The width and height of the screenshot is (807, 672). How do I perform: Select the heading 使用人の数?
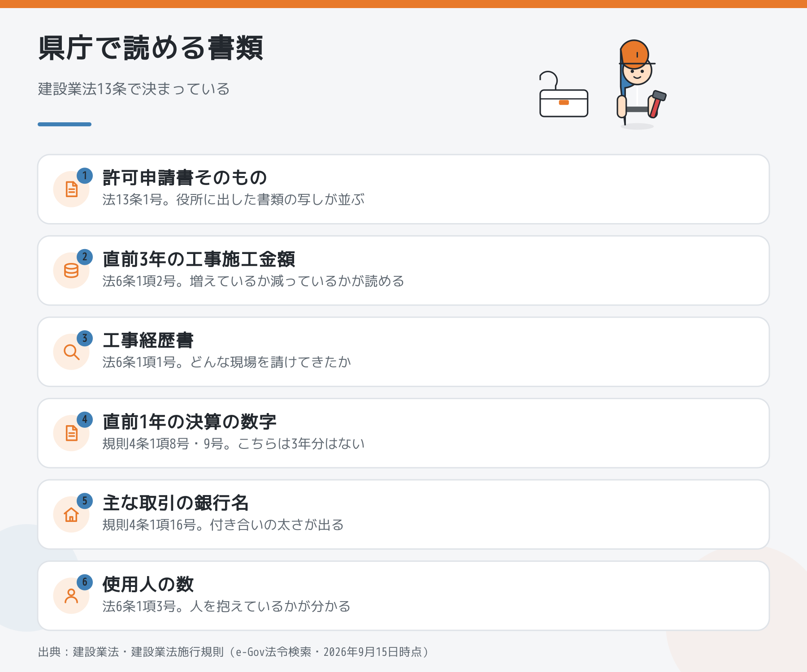pos(148,585)
